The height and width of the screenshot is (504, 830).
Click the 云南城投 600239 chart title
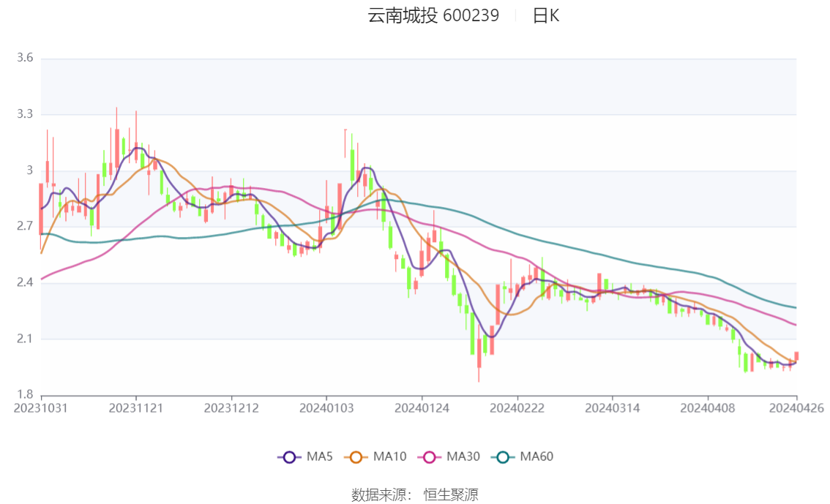(x=433, y=15)
